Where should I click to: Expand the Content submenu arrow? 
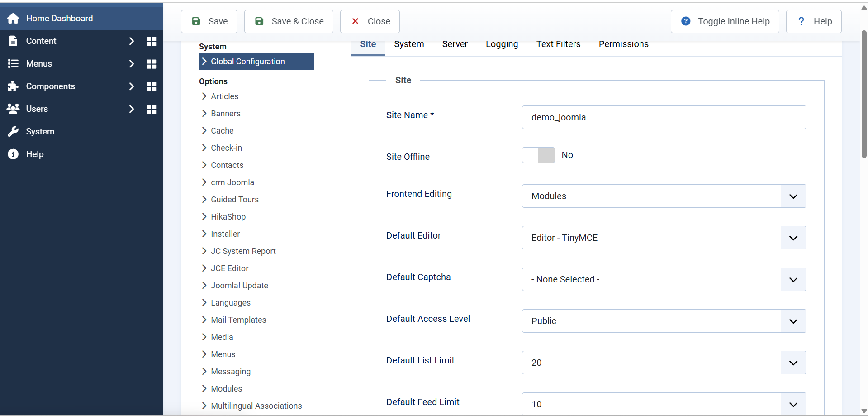pyautogui.click(x=131, y=41)
